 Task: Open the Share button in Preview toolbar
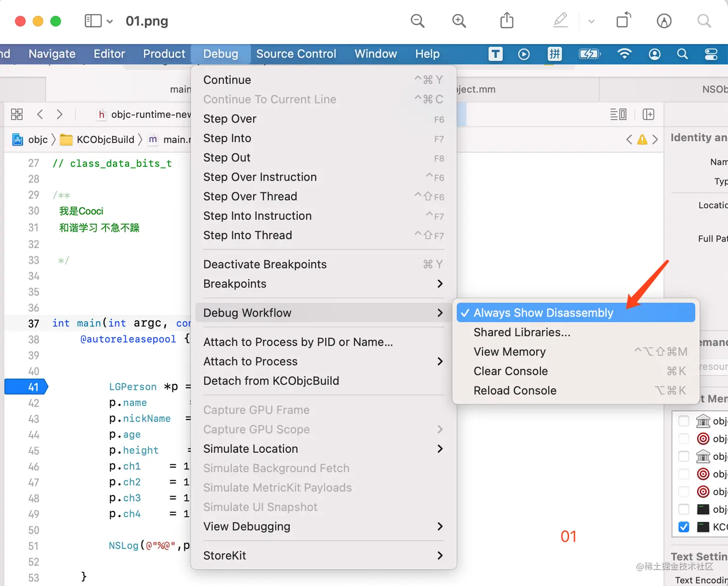507,21
